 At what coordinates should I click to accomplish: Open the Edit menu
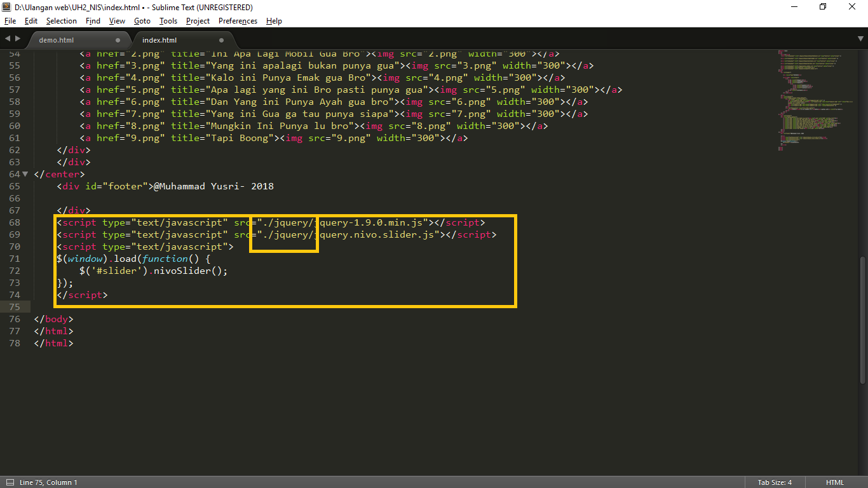click(31, 21)
